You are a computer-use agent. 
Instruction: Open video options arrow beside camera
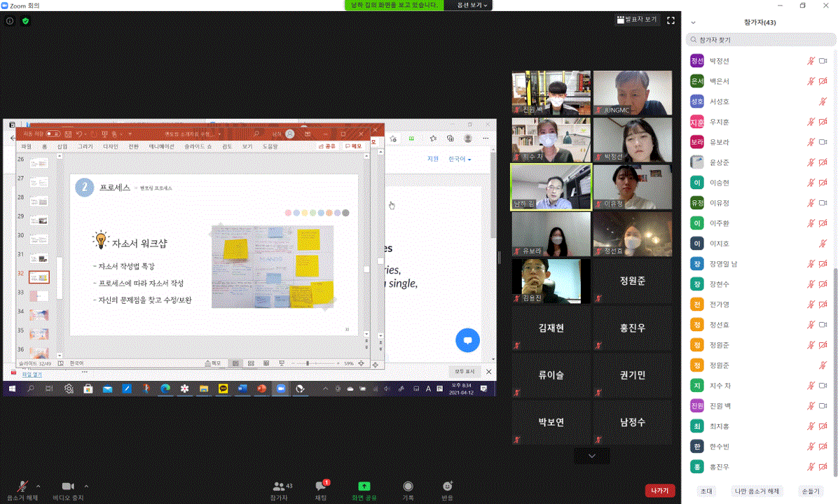pyautogui.click(x=87, y=486)
